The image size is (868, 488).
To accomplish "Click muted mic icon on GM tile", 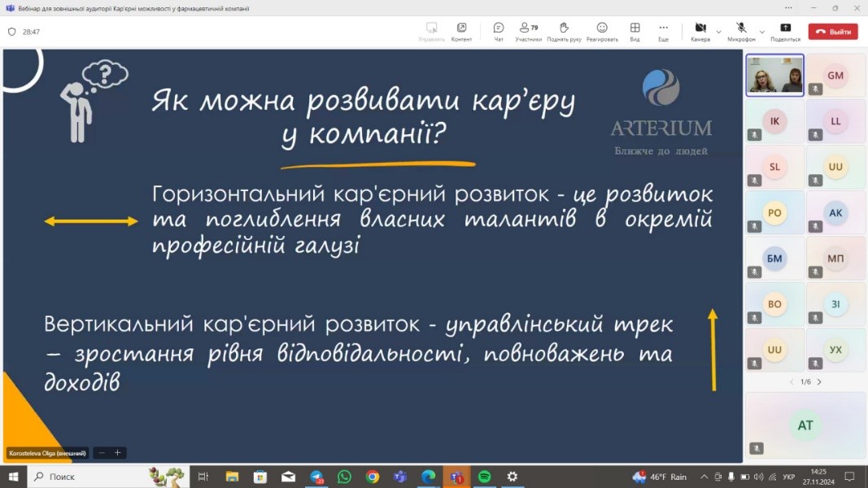I will coord(815,89).
